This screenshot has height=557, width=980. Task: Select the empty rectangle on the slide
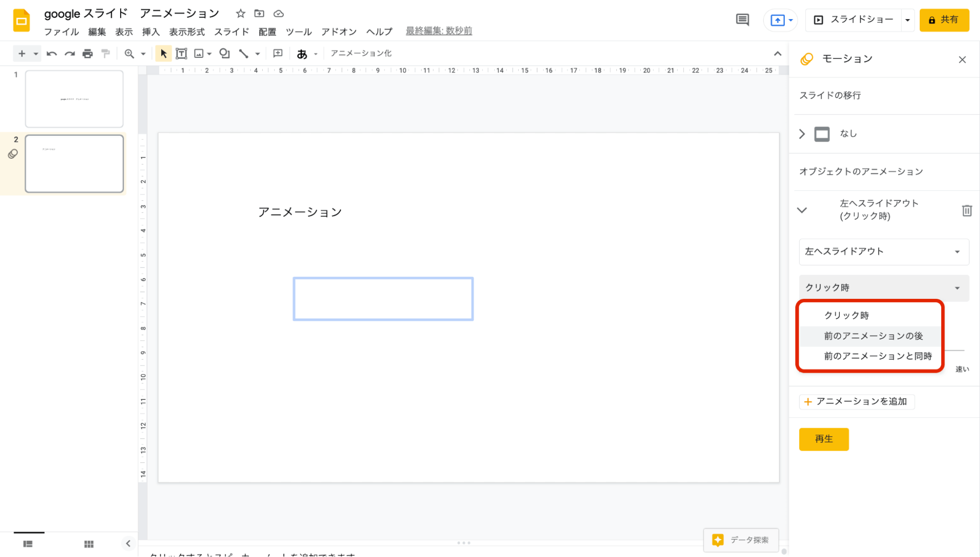[383, 299]
